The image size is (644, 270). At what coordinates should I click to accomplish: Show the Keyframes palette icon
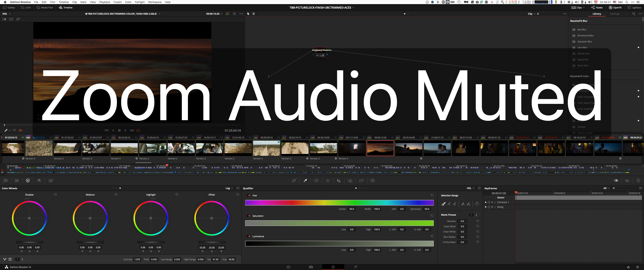616,181
